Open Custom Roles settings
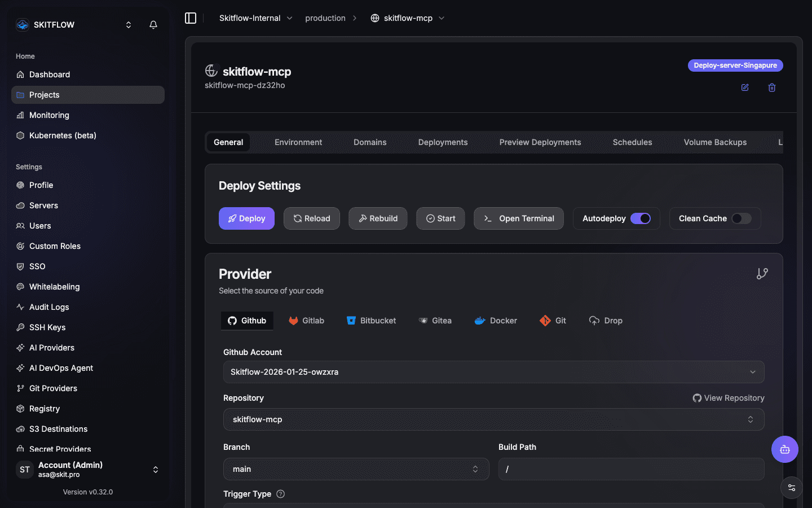Screen dimensions: 812x508 pos(88,246)
